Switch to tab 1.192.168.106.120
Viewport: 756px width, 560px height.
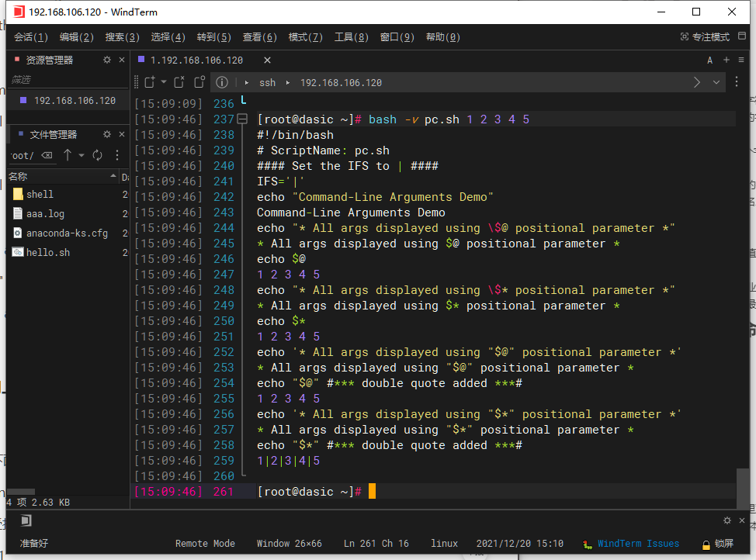pyautogui.click(x=196, y=60)
